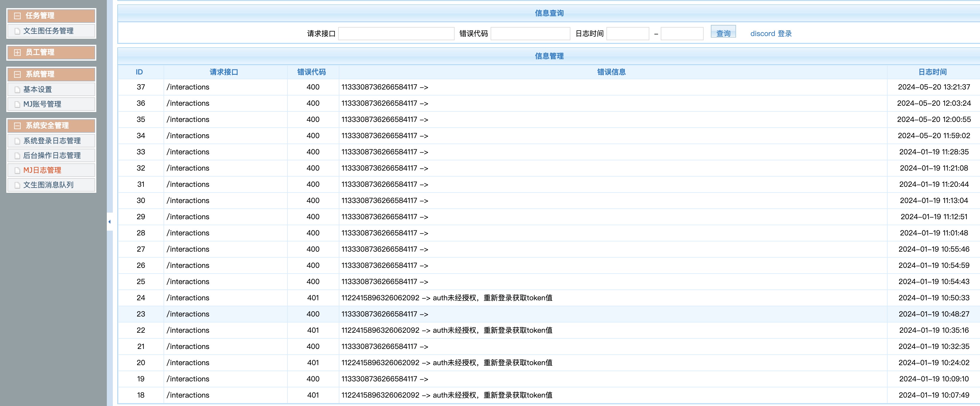Collapse the left sidebar with the arrow handle
980x406 pixels.
[x=110, y=222]
